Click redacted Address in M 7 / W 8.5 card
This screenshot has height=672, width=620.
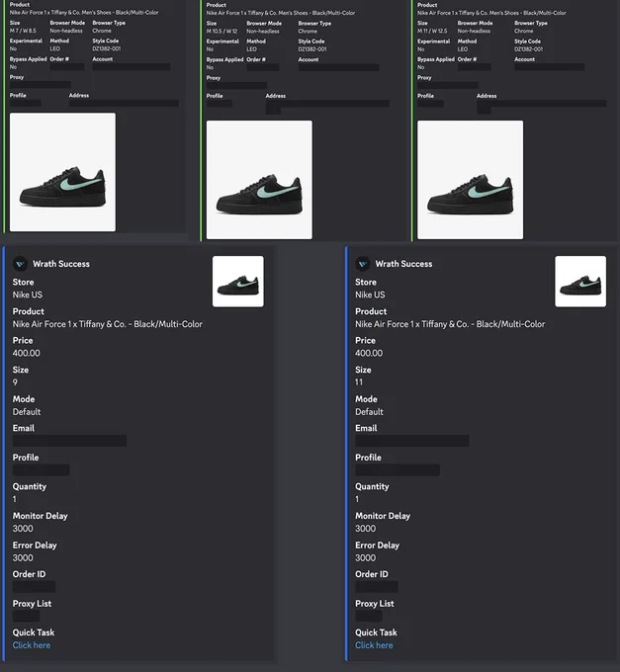[x=124, y=104]
